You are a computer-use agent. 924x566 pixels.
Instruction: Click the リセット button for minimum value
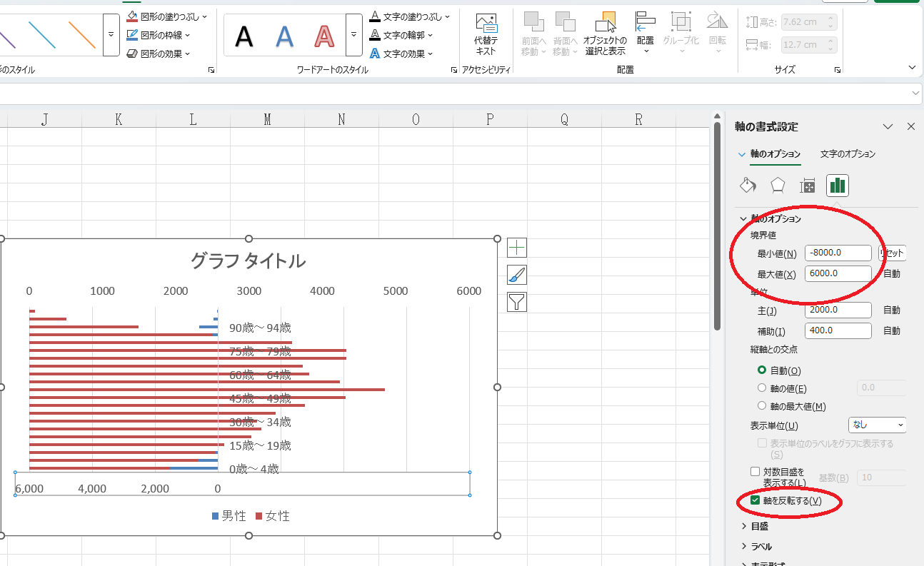[x=892, y=253]
